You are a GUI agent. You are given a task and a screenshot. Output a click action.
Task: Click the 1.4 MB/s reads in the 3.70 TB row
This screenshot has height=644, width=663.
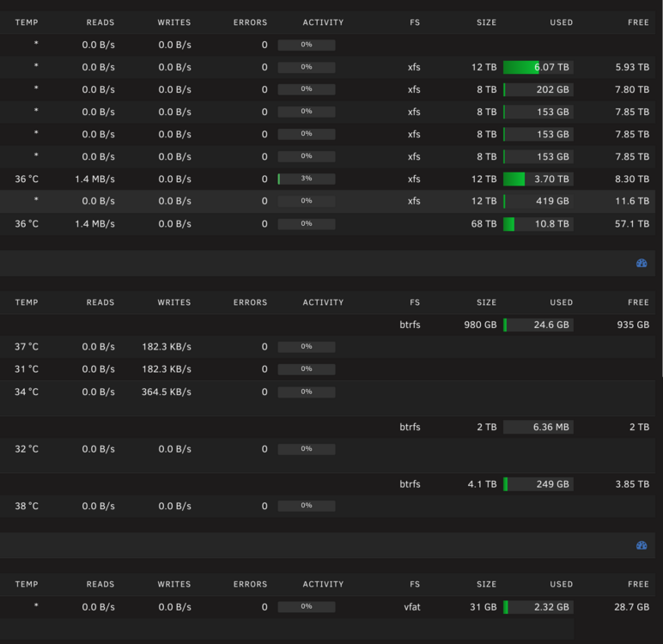click(x=94, y=179)
